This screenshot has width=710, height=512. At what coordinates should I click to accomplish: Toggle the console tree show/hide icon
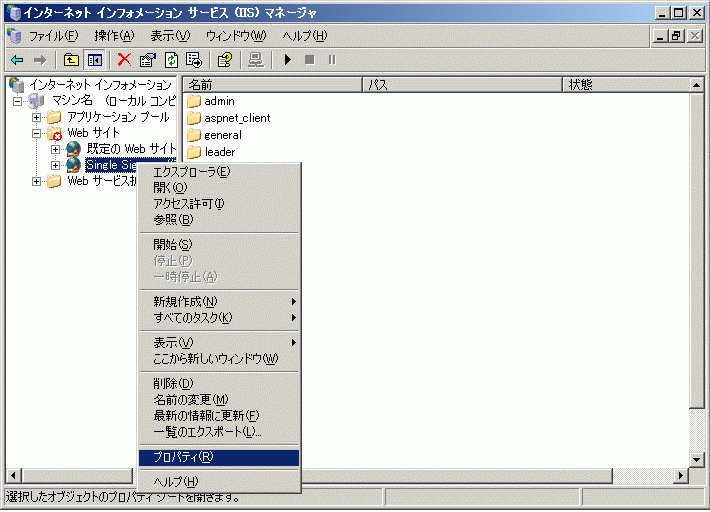95,60
